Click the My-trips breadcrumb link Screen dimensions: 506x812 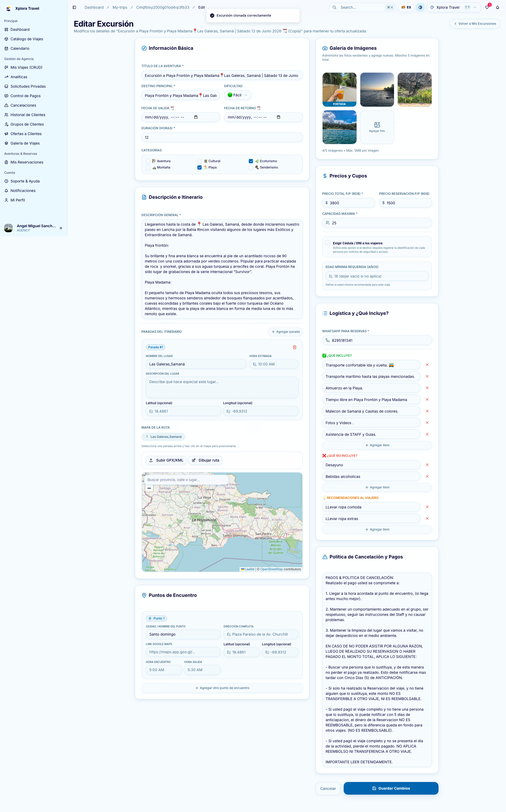pos(120,7)
